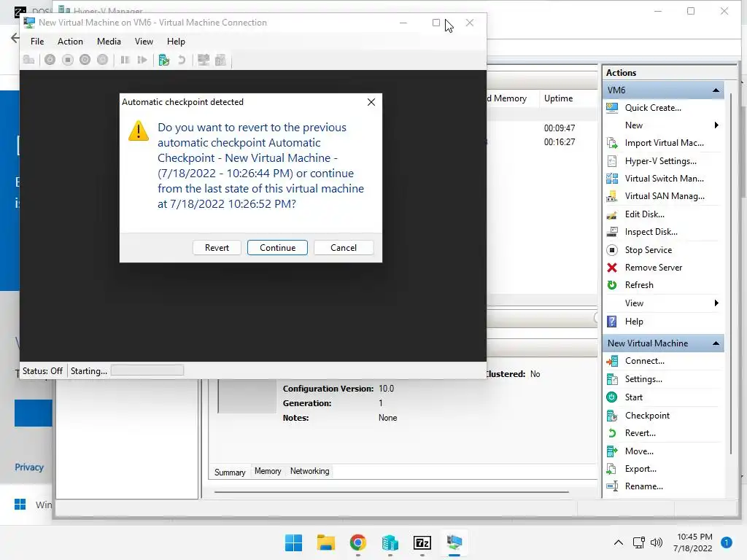Click the Cancel button

344,248
